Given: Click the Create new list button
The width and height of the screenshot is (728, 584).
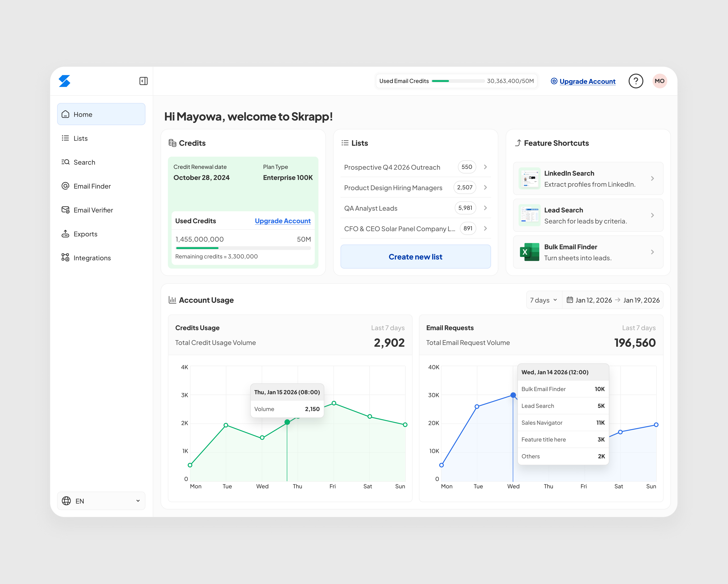Looking at the screenshot, I should tap(415, 256).
